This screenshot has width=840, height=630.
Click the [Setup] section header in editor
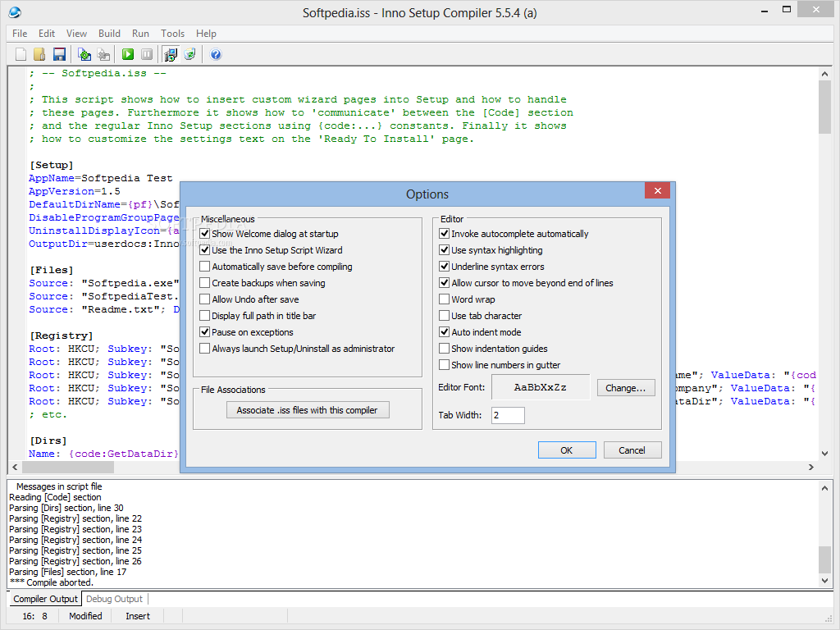pos(52,165)
